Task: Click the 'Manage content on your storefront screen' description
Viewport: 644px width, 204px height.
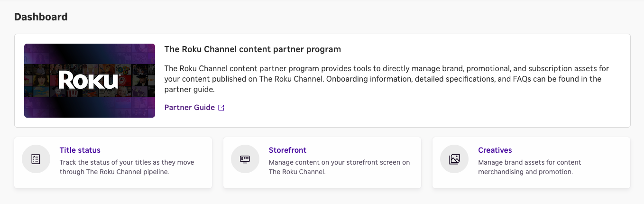Action: pos(340,167)
